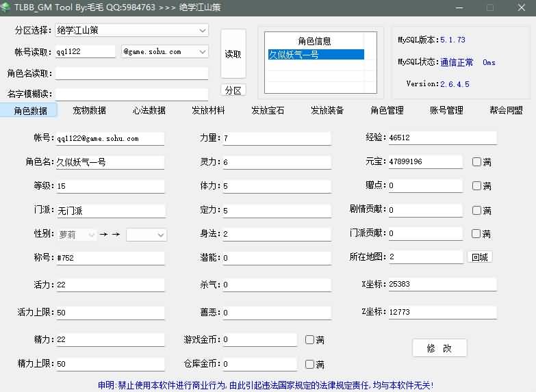Click the app icon in title bar
The height and width of the screenshot is (392, 536).
(5, 7)
